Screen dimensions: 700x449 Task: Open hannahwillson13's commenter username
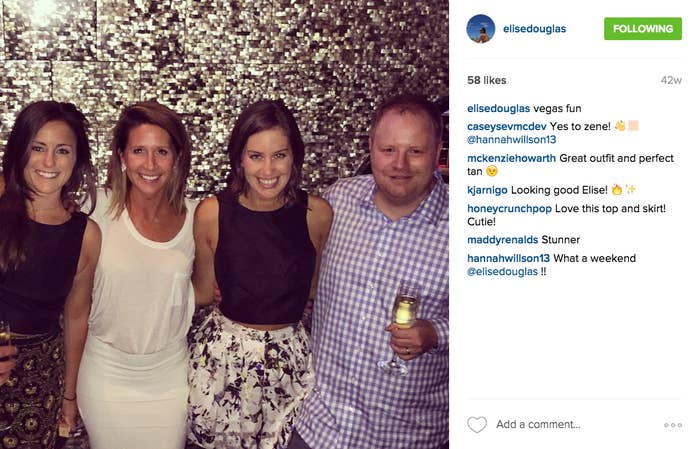coord(508,258)
